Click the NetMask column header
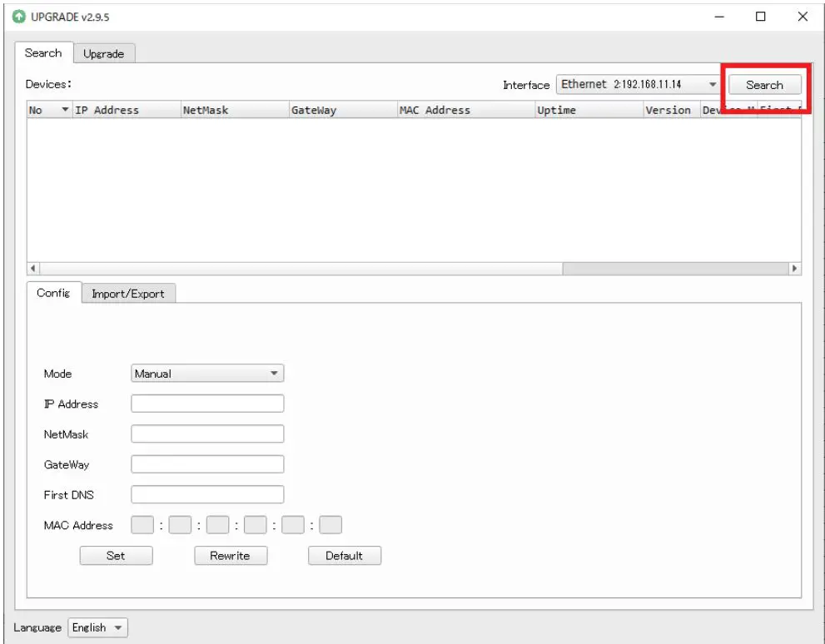825x644 pixels. 236,110
